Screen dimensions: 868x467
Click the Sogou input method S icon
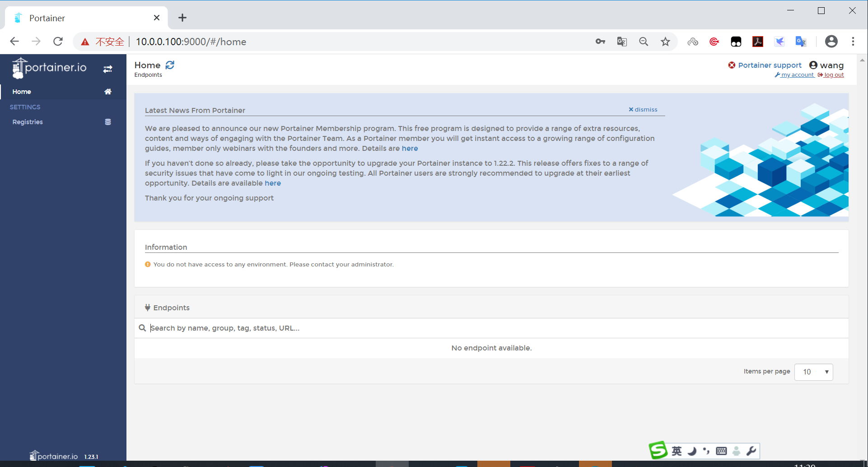(x=658, y=450)
